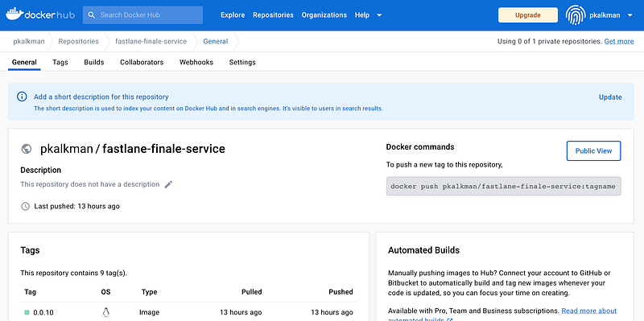Click the pkalkman username in the header
Screen dimensions: 644x321
coord(605,15)
